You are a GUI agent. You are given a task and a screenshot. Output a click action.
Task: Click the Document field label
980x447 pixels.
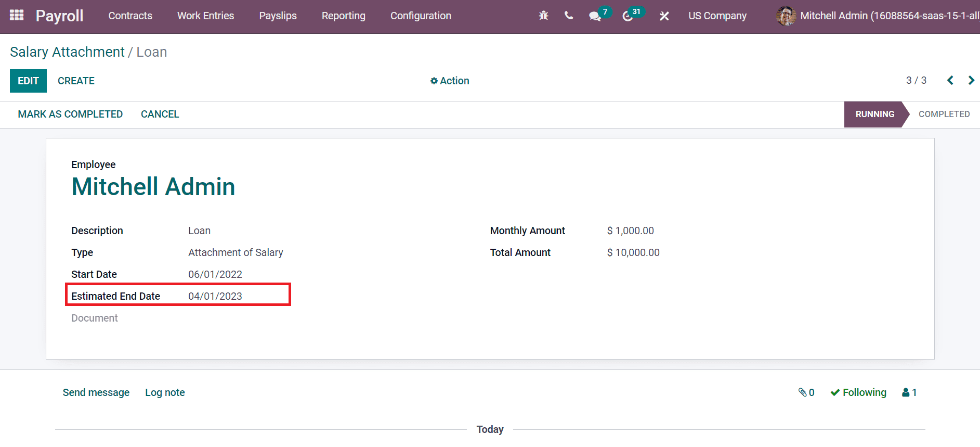pyautogui.click(x=95, y=318)
